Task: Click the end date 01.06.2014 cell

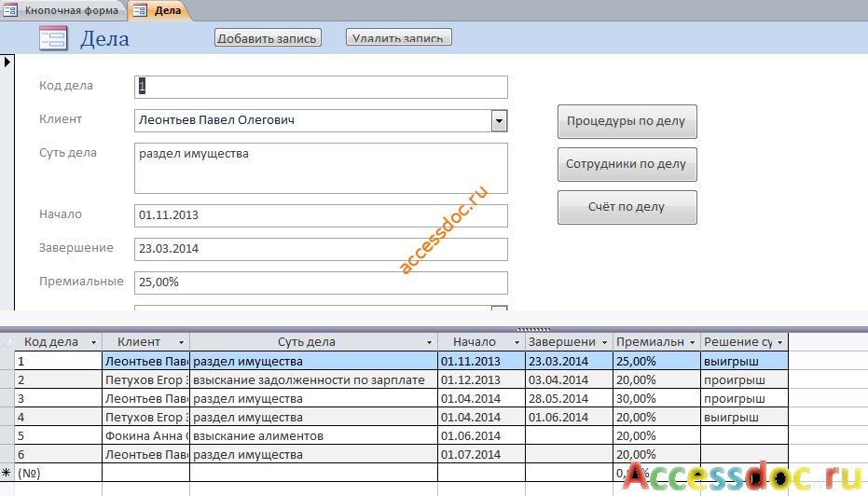Action: (569, 417)
